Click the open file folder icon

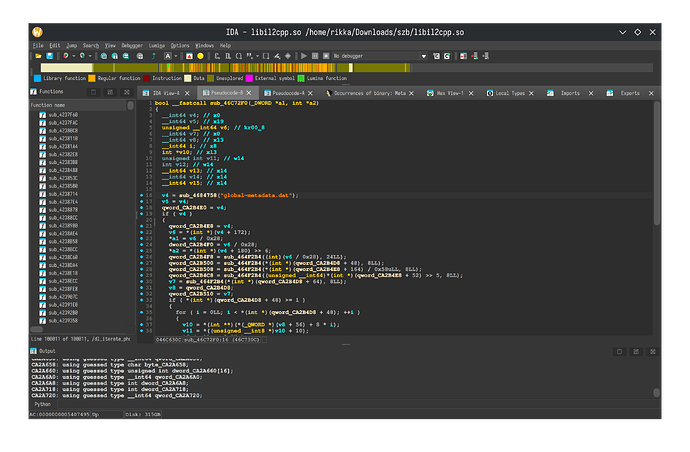(38, 56)
